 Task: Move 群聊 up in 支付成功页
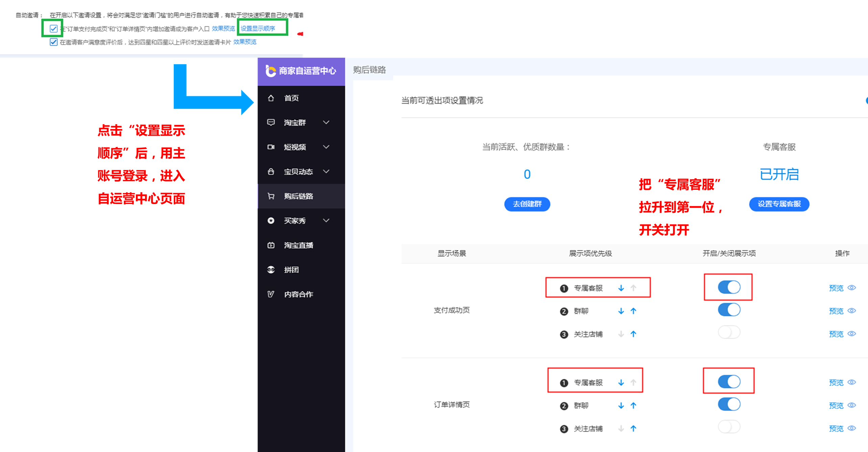(633, 311)
